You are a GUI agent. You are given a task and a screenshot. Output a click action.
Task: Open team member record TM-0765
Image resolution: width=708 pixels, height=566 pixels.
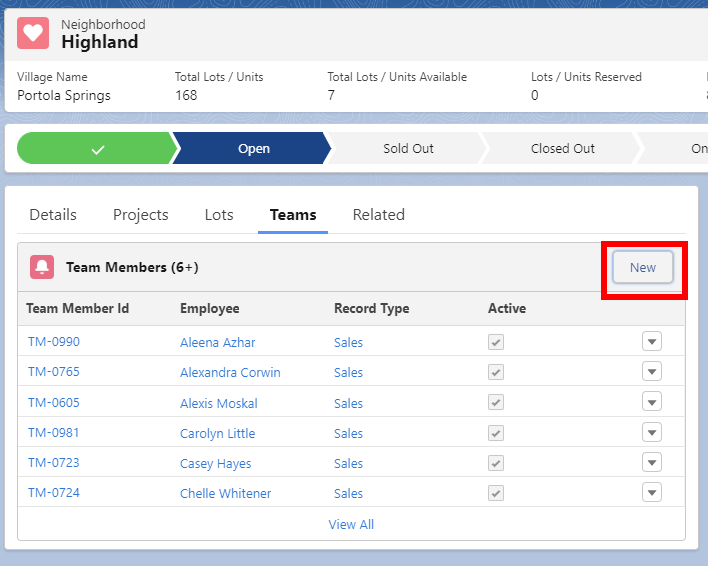click(x=54, y=372)
